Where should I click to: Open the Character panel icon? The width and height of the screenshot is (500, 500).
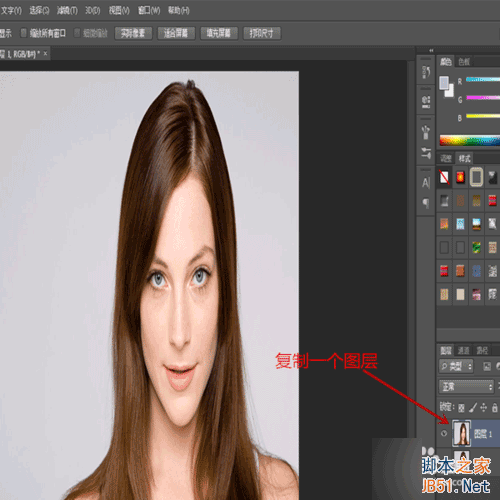(426, 183)
